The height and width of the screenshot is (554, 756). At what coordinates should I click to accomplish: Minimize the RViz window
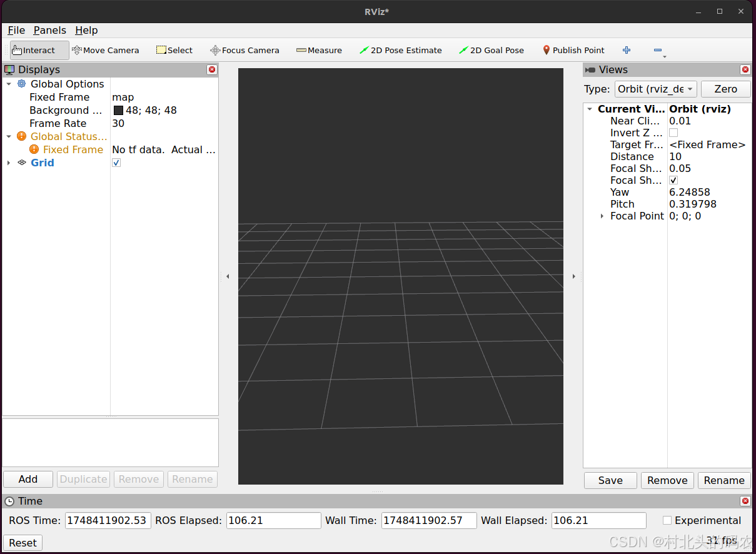(x=698, y=11)
